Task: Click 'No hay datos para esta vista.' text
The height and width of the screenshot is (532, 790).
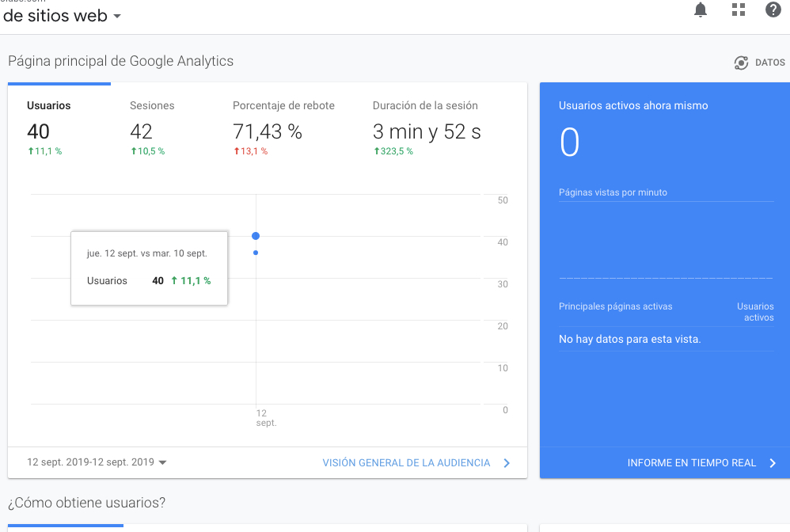Action: tap(630, 339)
